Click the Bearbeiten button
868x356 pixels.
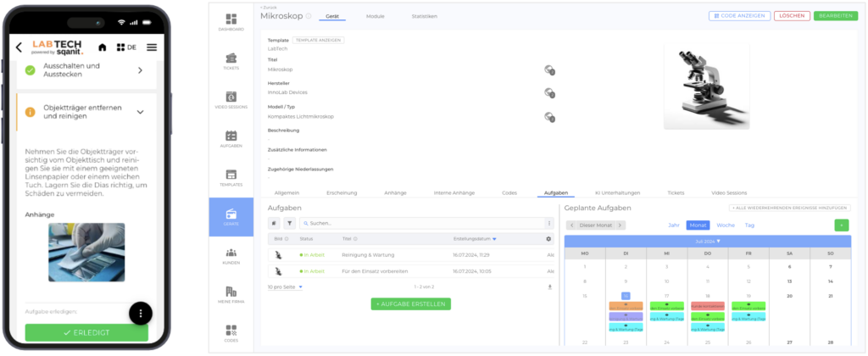(834, 16)
